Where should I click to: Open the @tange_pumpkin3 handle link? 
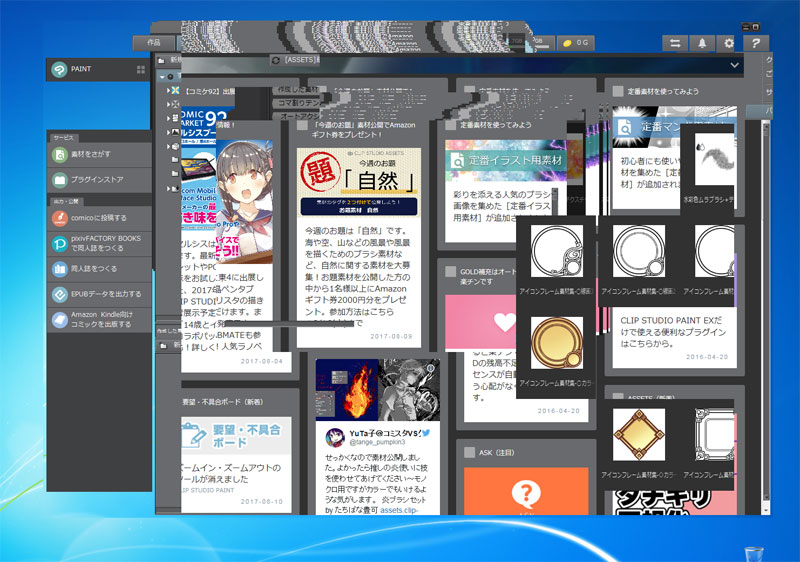coord(377,442)
